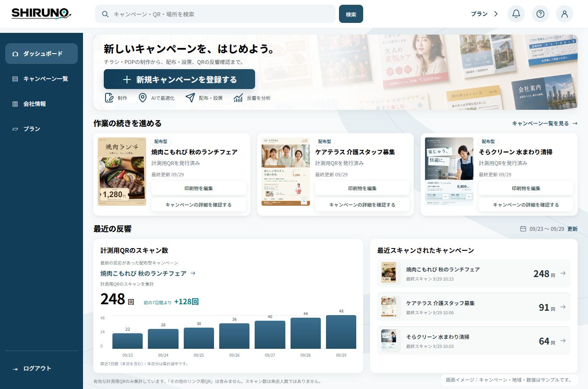Image resolution: width=588 pixels, height=389 pixels.
Task: Click the AIで最適化 location pin icon
Action: click(142, 98)
